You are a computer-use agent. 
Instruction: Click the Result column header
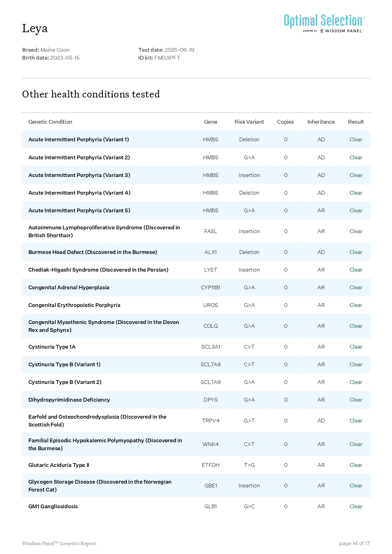click(356, 122)
